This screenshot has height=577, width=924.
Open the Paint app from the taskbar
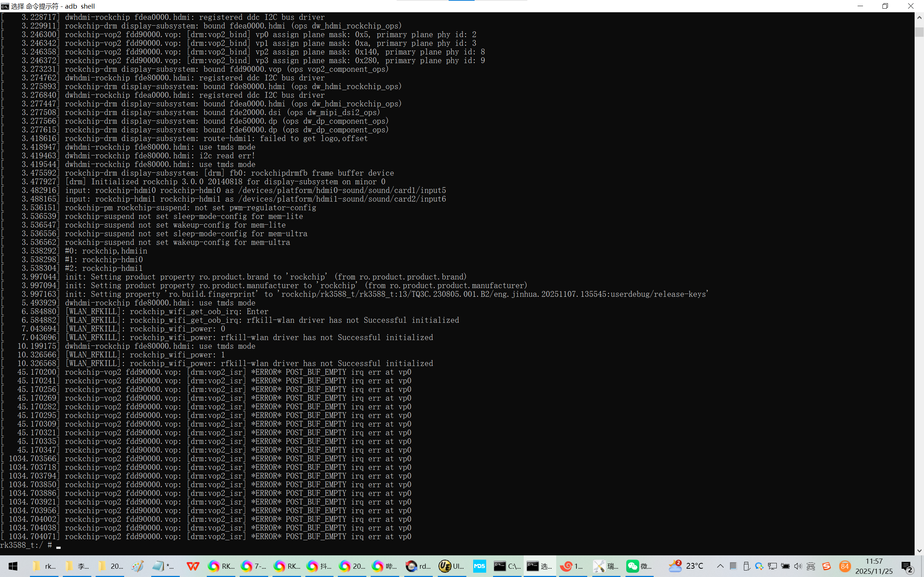pyautogui.click(x=138, y=566)
